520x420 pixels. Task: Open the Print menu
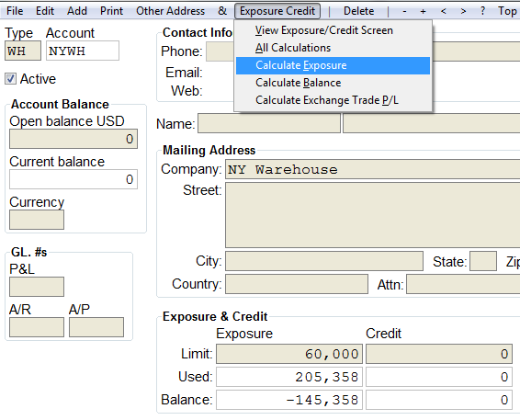tap(111, 11)
